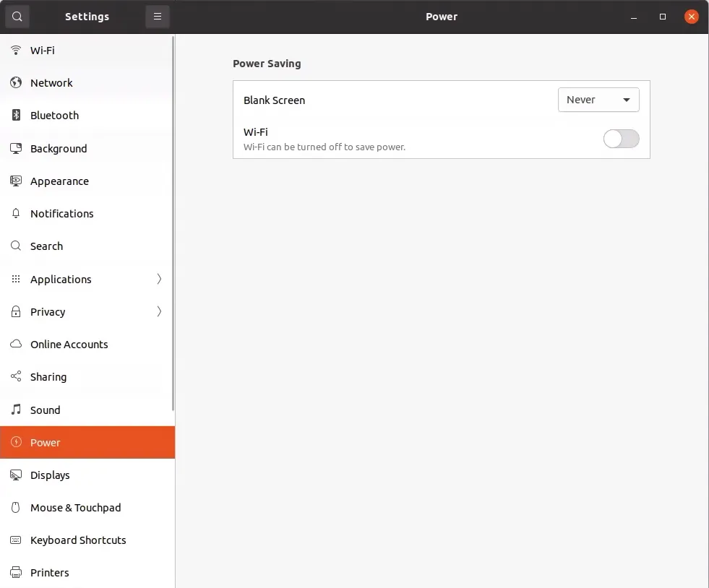Expand the Applications submenu chevron
This screenshot has height=588, width=709.
[x=159, y=279]
